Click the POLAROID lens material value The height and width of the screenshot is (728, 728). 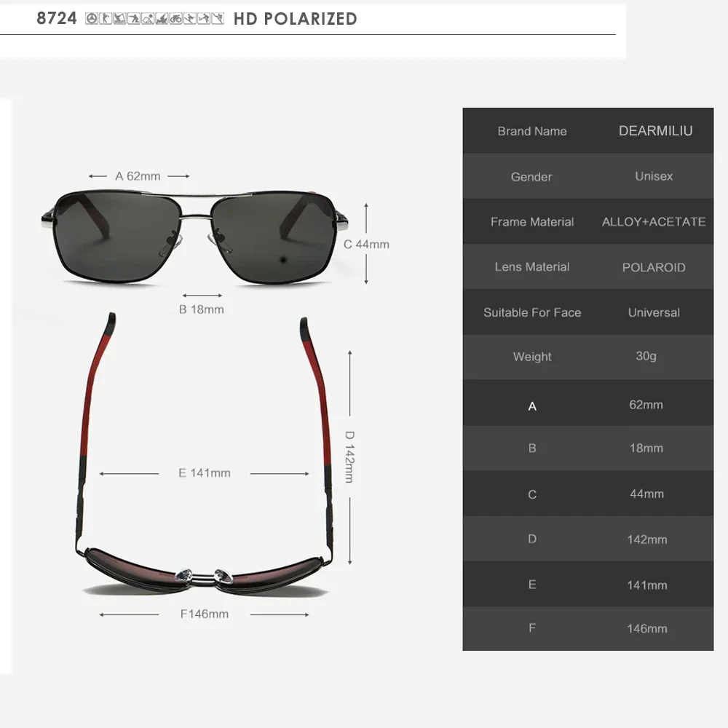tap(654, 267)
